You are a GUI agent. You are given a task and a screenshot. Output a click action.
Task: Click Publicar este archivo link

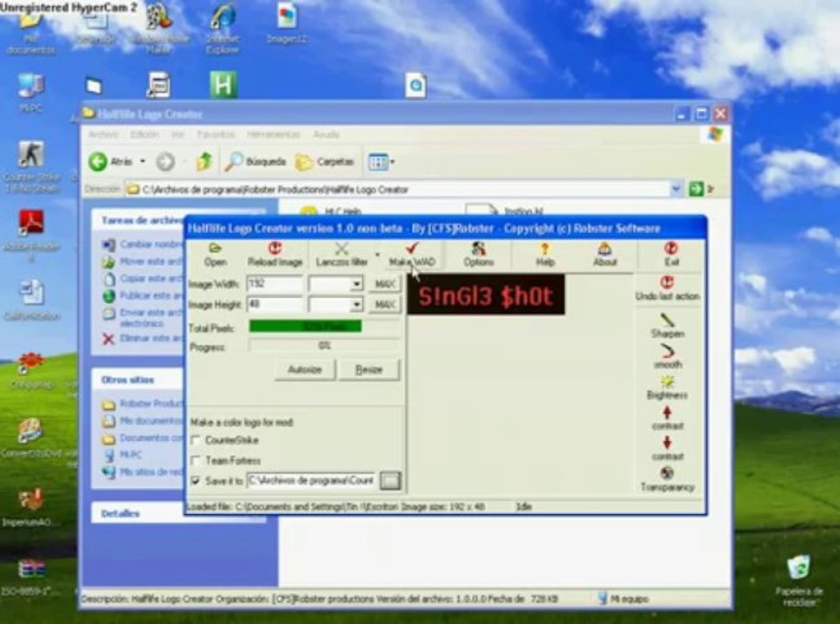(145, 296)
